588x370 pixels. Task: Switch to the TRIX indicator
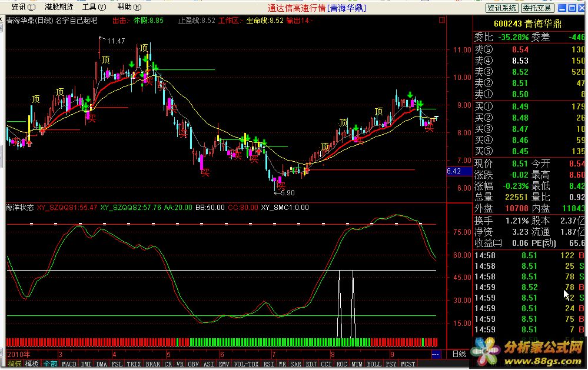tap(134, 364)
